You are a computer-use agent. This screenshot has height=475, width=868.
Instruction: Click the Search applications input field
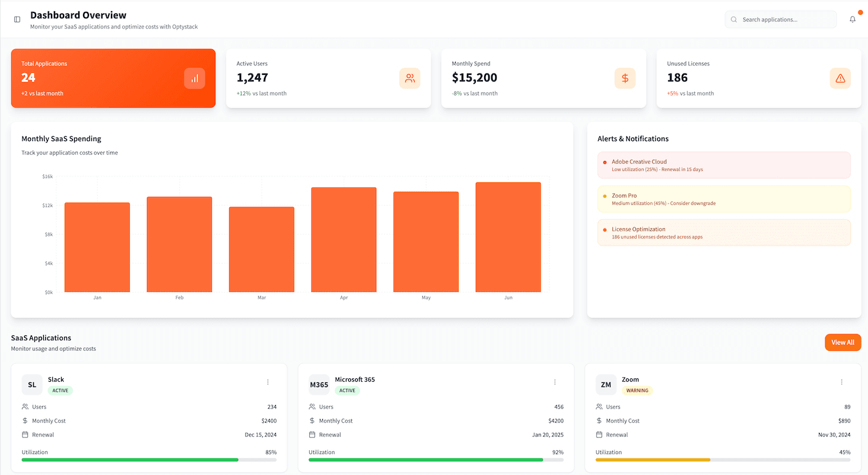(780, 19)
